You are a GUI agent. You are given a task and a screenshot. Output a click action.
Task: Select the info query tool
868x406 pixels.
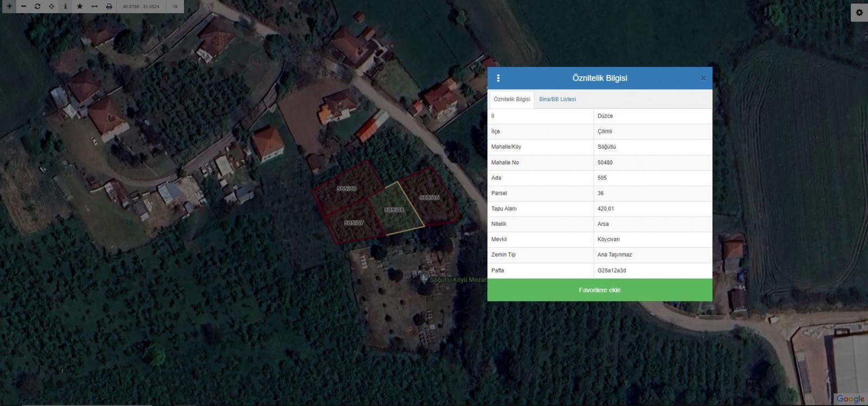tap(66, 7)
